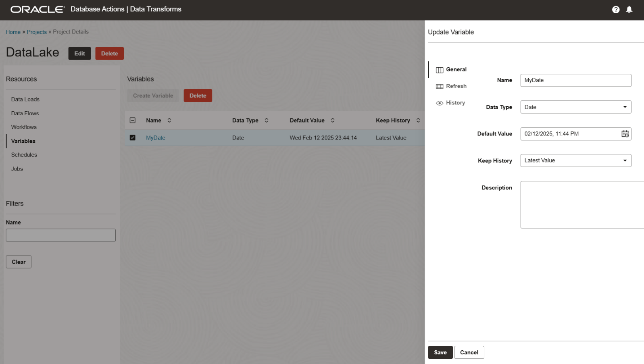The height and width of the screenshot is (364, 644).
Task: Open the MyDate variable link
Action: click(x=156, y=138)
